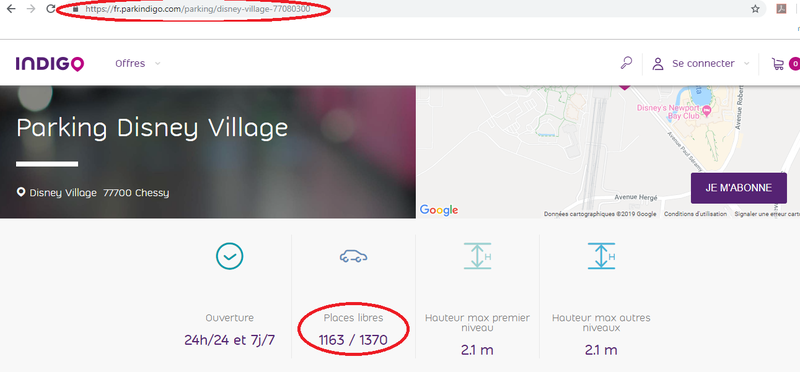Open the shopping cart icon
The image size is (800, 372).
tap(778, 64)
